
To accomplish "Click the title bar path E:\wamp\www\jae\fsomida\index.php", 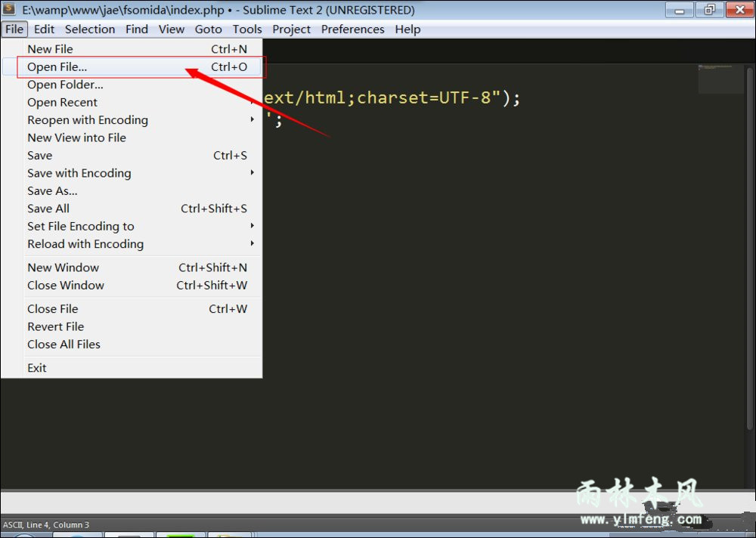I will (x=123, y=10).
